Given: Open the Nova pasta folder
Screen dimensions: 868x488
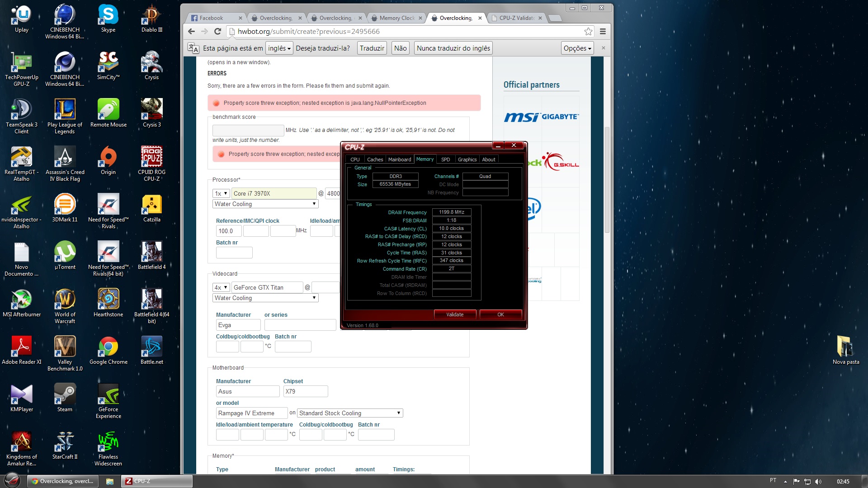Looking at the screenshot, I should pyautogui.click(x=846, y=350).
